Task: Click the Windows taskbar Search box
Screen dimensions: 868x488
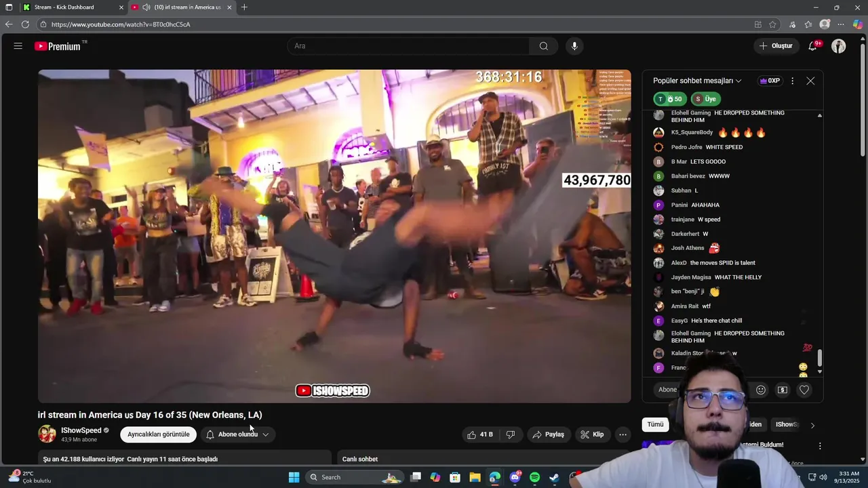Action: [x=355, y=477]
